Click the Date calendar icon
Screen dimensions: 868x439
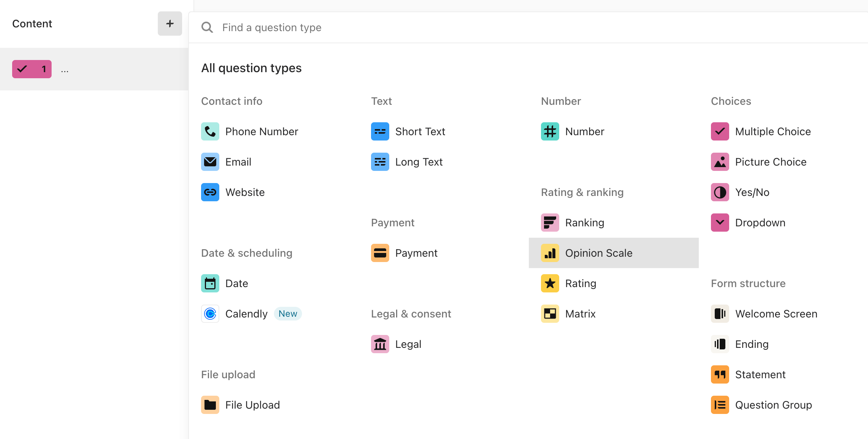(x=210, y=283)
